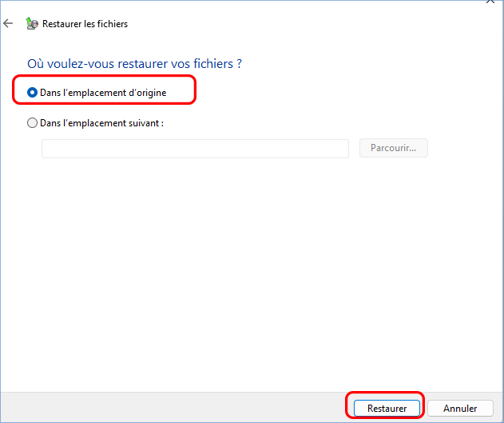504x423 pixels.
Task: Click the heading "Où voulez-vous restaurer vos fichiers ?"
Action: click(134, 64)
